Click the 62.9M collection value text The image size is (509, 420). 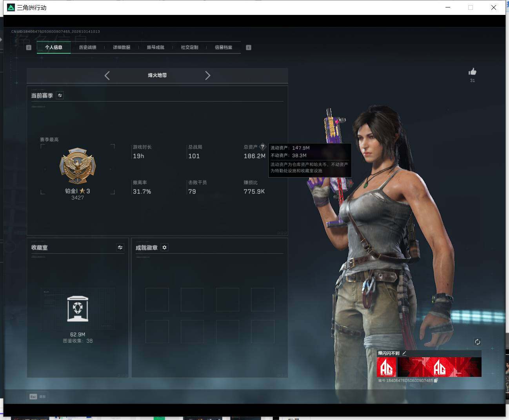(x=78, y=335)
